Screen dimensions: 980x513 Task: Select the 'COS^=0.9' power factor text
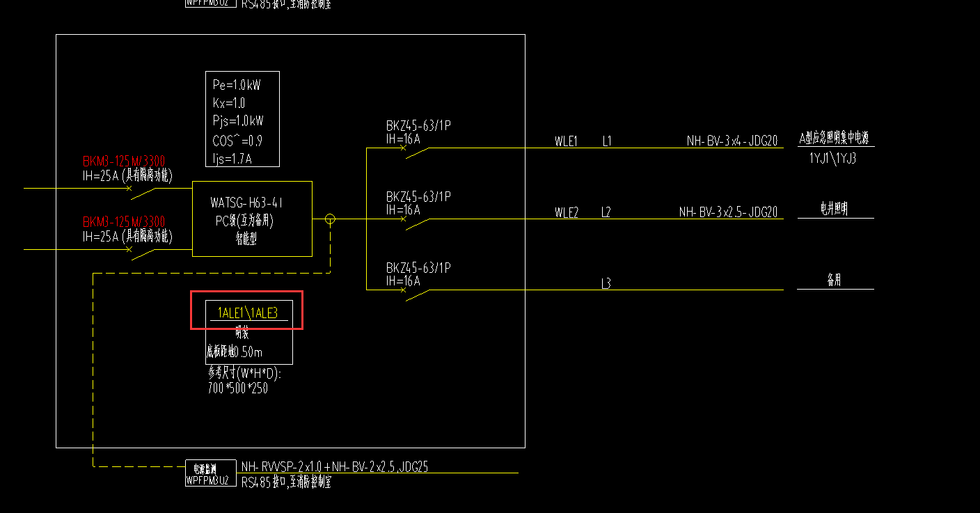[237, 141]
